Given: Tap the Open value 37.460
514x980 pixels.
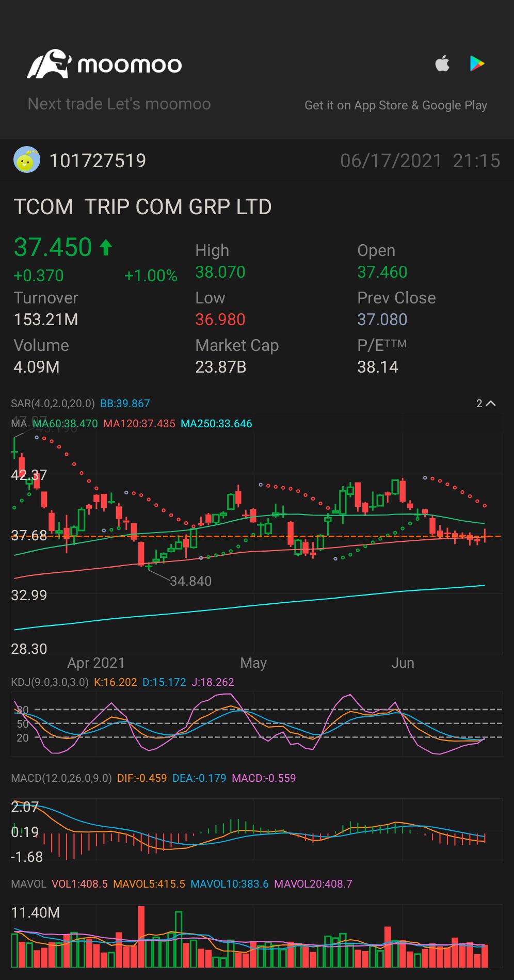Looking at the screenshot, I should (x=382, y=272).
